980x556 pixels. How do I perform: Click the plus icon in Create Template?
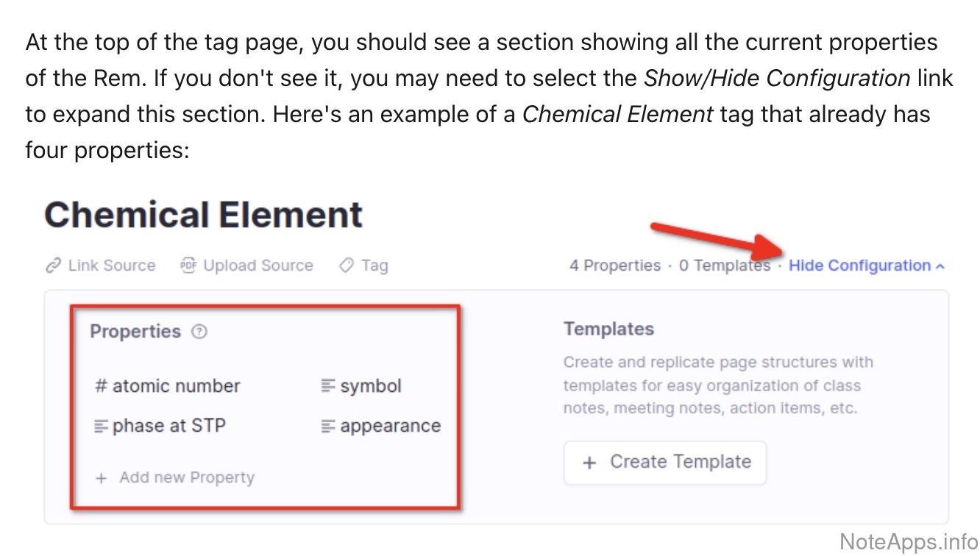[589, 463]
